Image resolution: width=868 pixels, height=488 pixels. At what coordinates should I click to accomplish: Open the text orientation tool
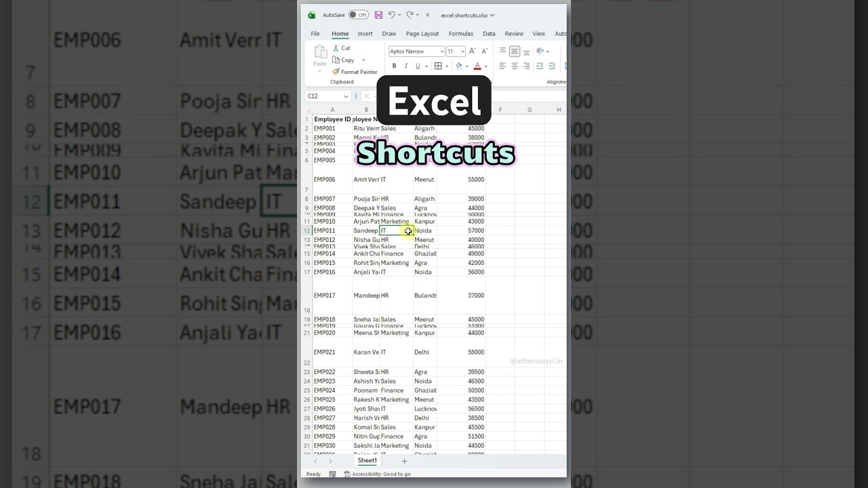point(540,51)
